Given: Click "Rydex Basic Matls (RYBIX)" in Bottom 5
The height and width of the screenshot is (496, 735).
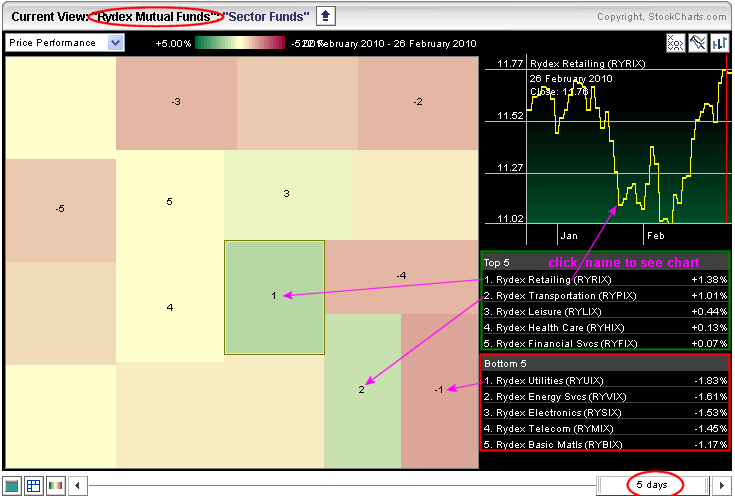Looking at the screenshot, I should [553, 444].
